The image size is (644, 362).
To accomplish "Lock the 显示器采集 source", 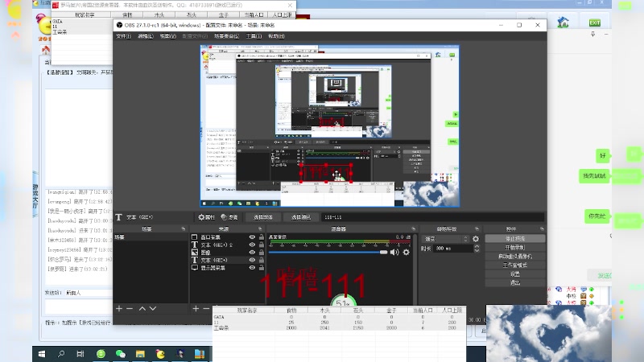I will point(261,268).
